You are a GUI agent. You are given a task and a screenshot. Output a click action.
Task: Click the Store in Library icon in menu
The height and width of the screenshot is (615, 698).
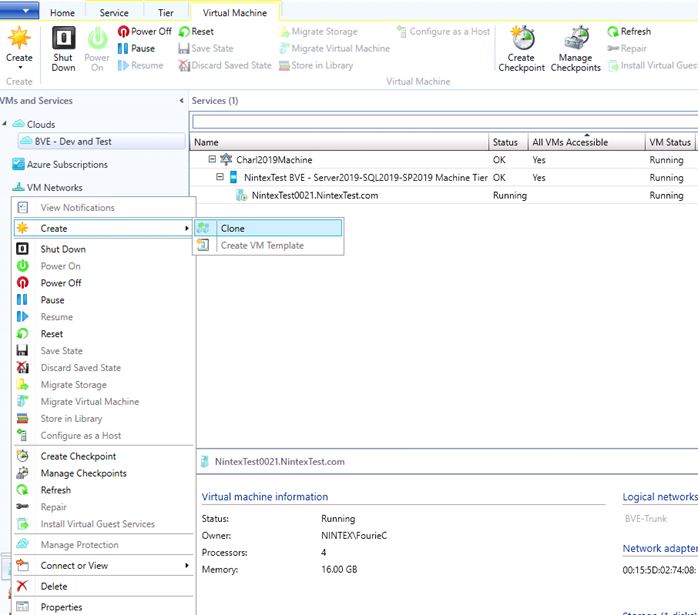click(x=22, y=418)
